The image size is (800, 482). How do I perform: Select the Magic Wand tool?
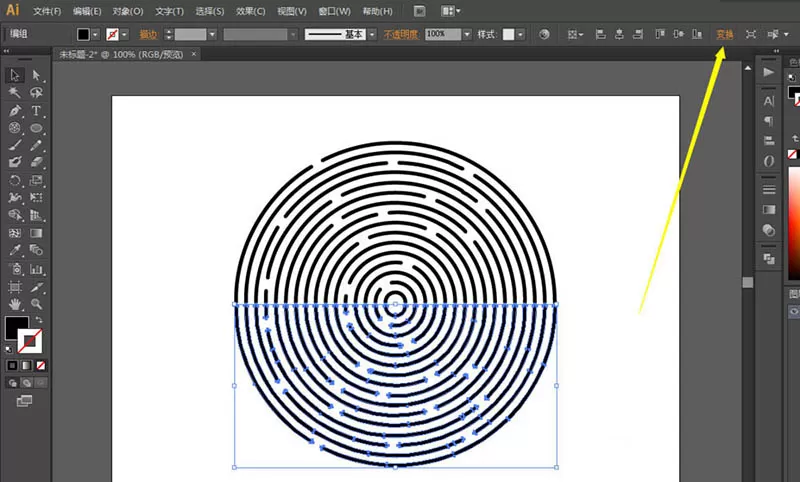pos(15,92)
